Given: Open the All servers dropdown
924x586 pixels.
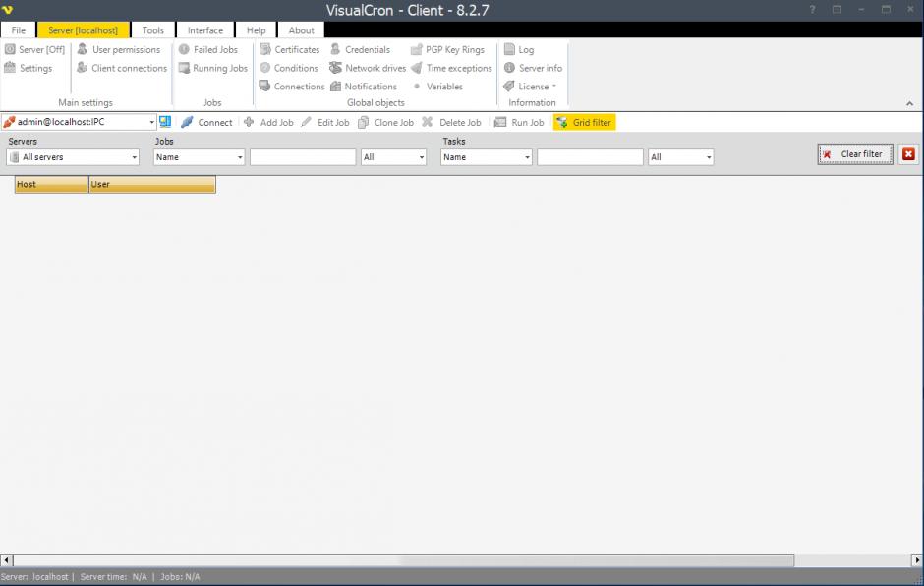Looking at the screenshot, I should (134, 157).
